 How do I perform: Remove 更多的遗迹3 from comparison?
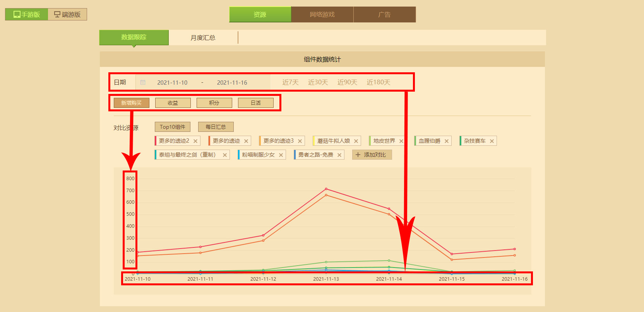click(300, 141)
